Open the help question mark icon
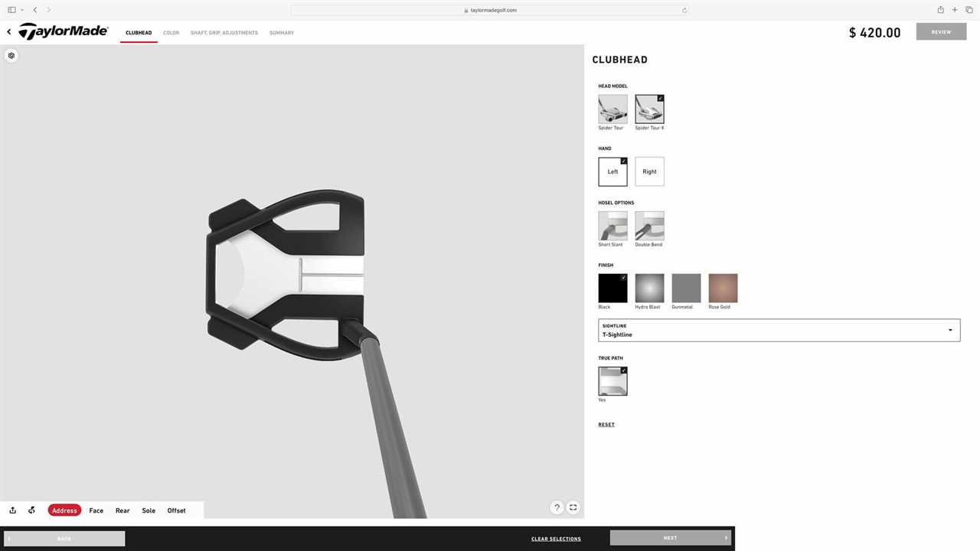 557,507
